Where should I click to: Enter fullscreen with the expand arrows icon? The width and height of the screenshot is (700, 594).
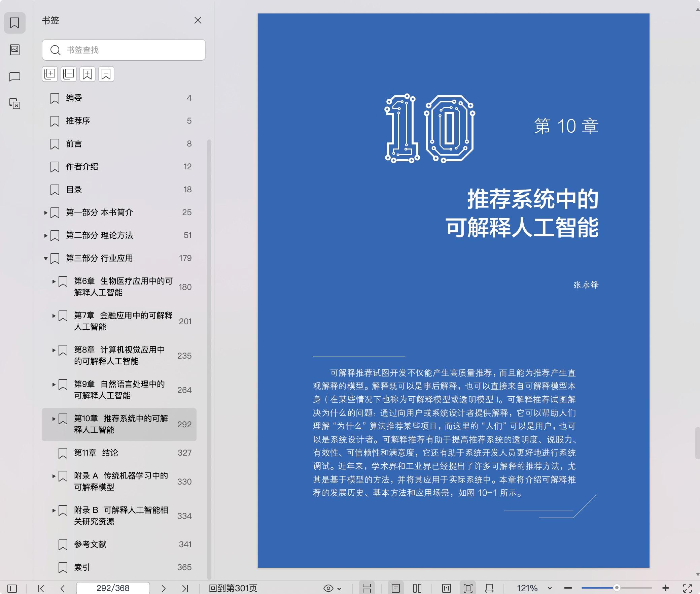[687, 588]
